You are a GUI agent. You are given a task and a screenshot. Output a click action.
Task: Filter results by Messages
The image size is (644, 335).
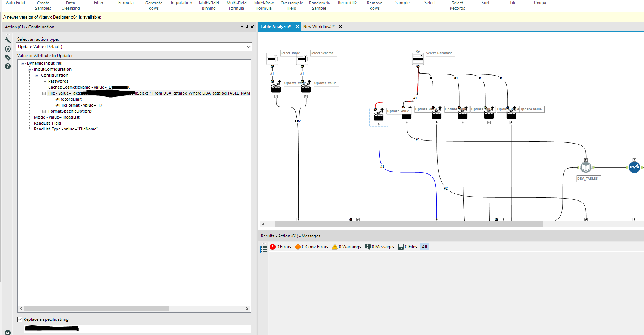[x=379, y=247]
